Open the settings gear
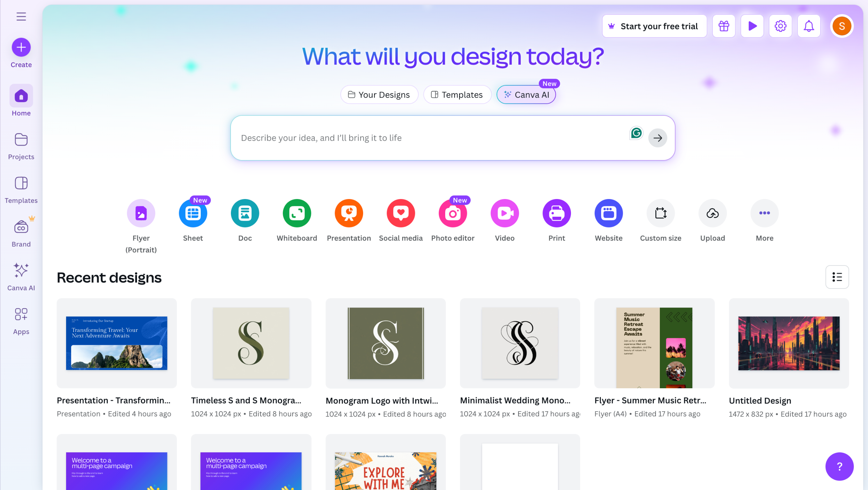Screen dimensions: 868x490 780,26
